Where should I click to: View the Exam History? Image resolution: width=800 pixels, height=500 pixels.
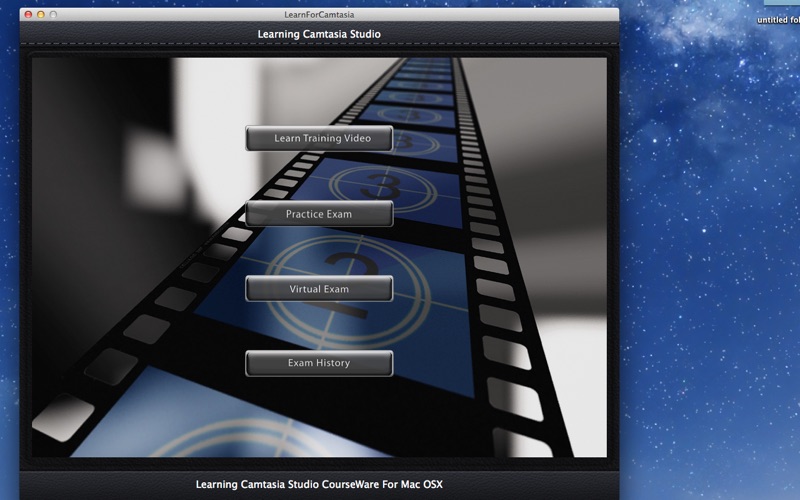[319, 363]
